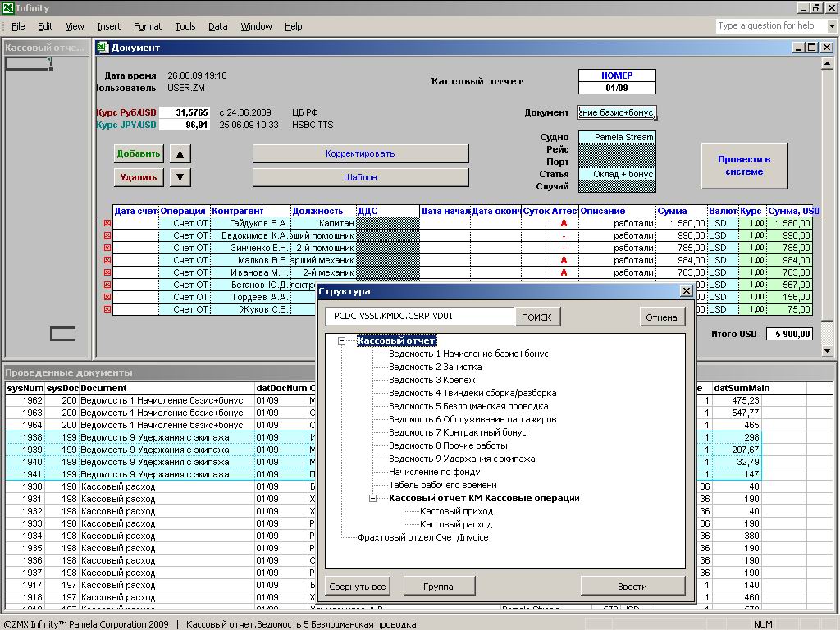Image resolution: width=840 pixels, height=630 pixels.
Task: Move row up with the up arrow button
Action: coord(180,153)
